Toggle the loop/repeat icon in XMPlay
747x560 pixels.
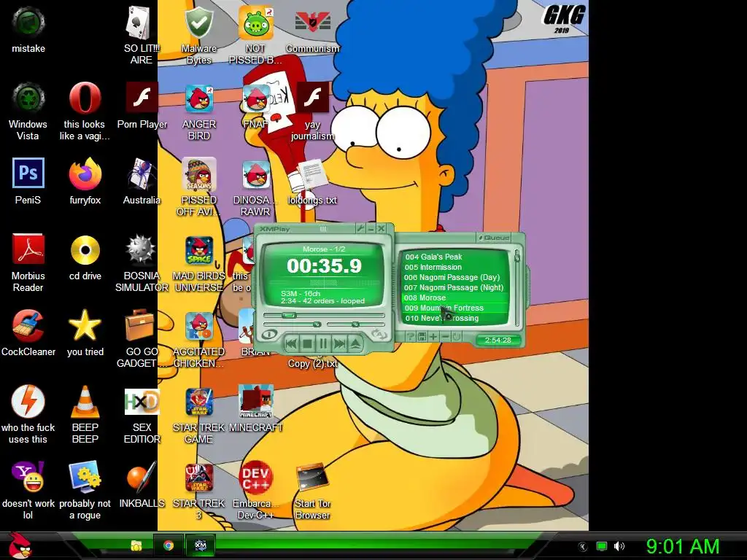pyautogui.click(x=379, y=335)
